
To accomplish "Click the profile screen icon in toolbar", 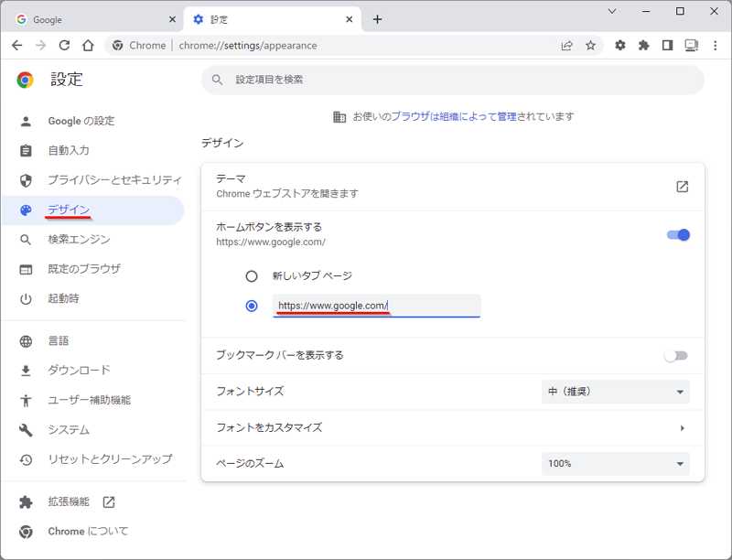I will point(692,45).
